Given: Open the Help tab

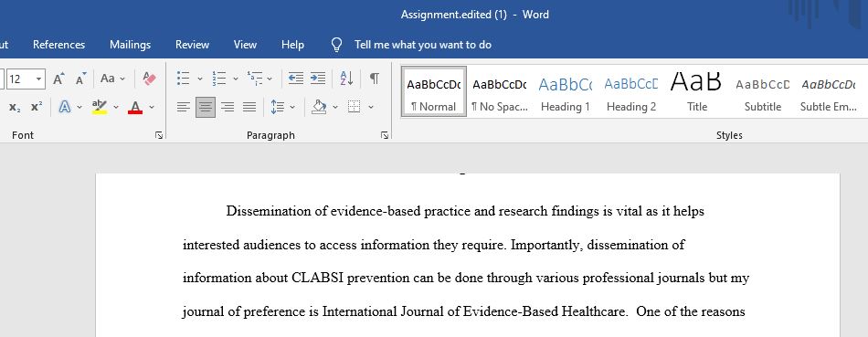Looking at the screenshot, I should coord(292,45).
